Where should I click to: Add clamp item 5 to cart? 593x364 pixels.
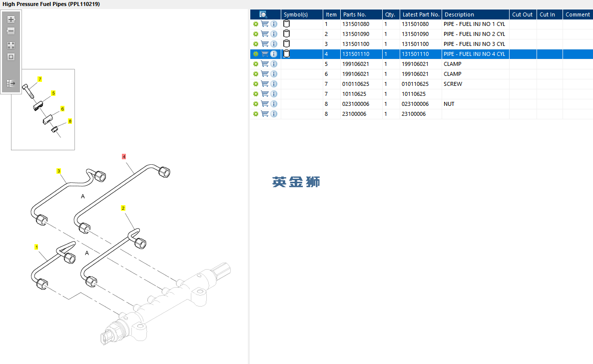[x=265, y=64]
